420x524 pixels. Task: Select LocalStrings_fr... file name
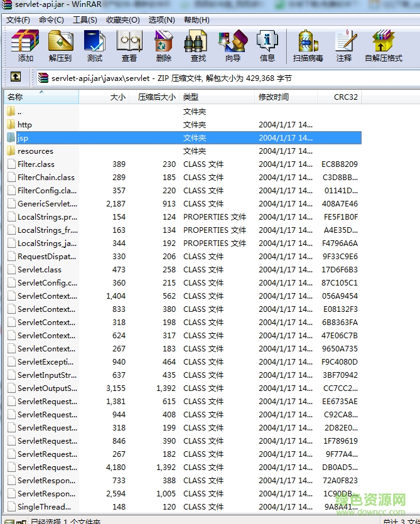point(48,230)
